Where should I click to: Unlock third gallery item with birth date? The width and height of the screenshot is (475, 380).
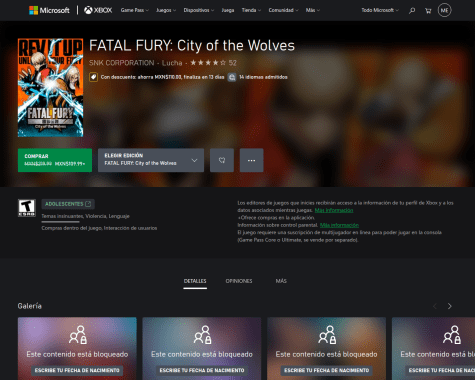[x=326, y=370]
